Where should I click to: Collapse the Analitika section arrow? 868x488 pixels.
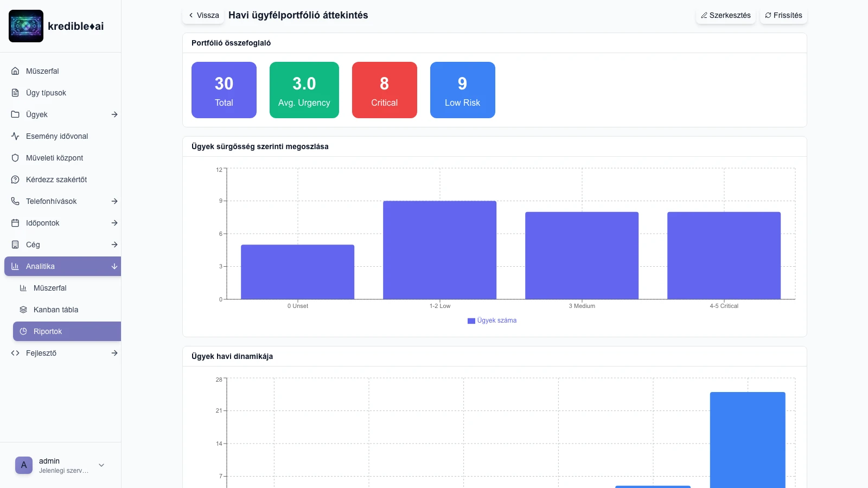pos(114,266)
